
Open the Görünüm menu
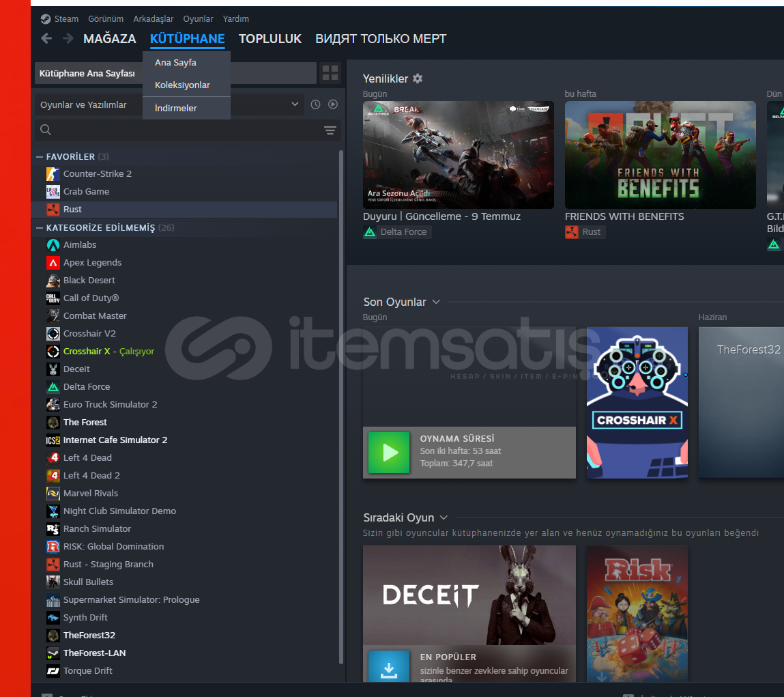coord(106,19)
